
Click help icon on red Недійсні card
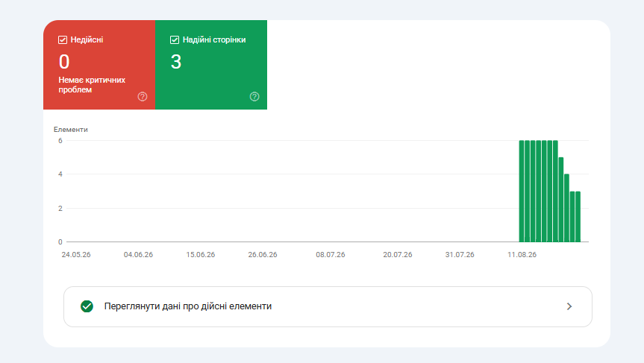(143, 97)
